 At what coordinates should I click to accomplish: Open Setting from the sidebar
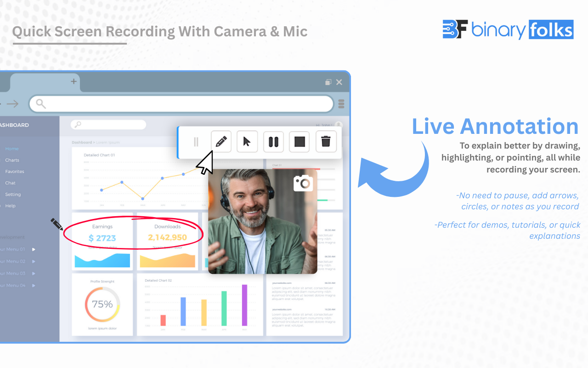pos(13,195)
